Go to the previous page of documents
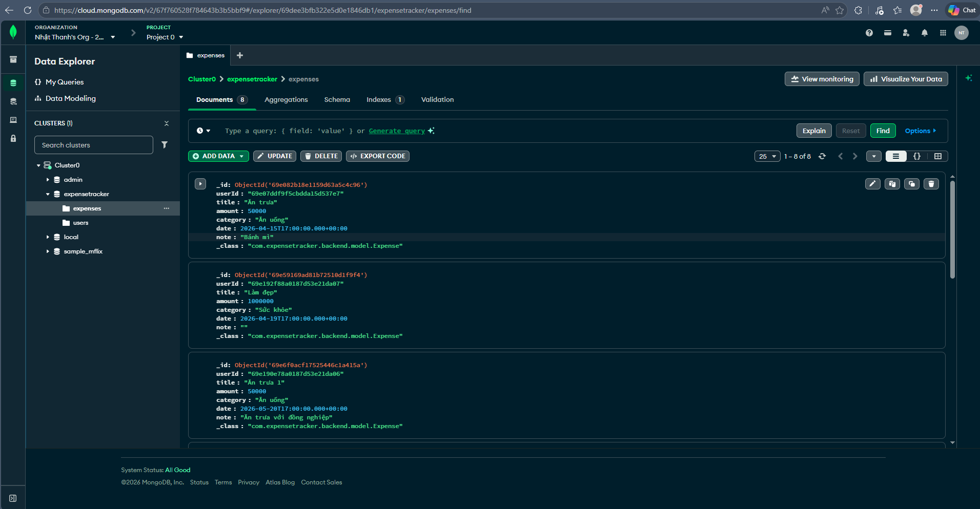 pos(841,156)
